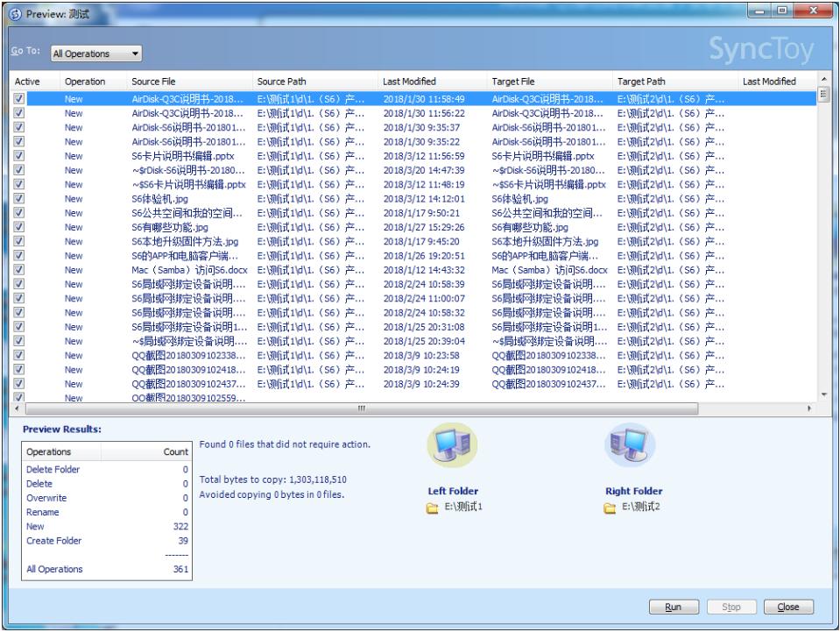Toggle Active checkbox for Mac (Samba) row
840x632 pixels.
pyautogui.click(x=19, y=269)
